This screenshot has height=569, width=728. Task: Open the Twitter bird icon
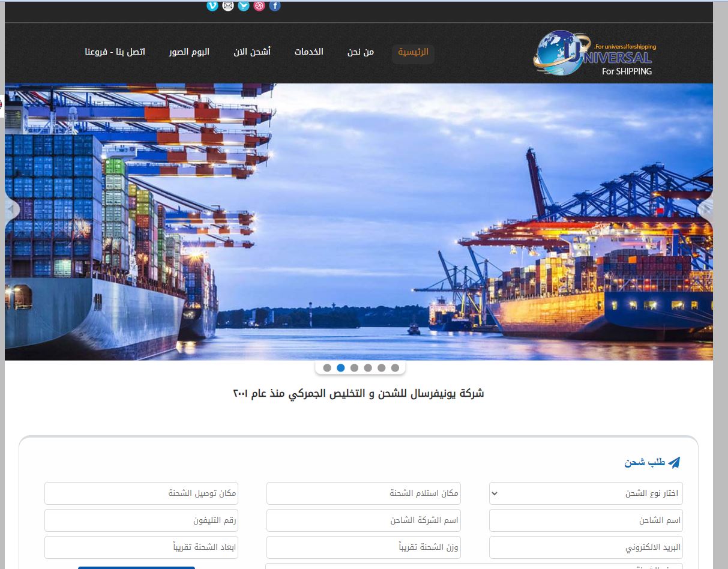coord(244,6)
